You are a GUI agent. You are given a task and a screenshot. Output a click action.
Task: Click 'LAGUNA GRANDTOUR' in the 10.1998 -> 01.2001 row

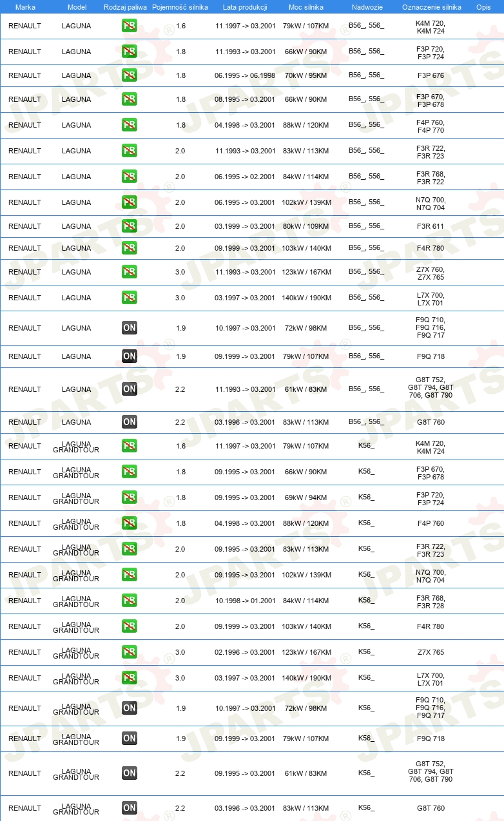click(76, 601)
